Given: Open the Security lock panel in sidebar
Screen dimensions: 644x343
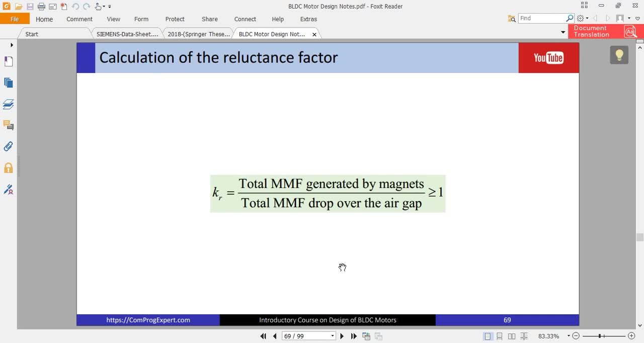Looking at the screenshot, I should (x=9, y=168).
